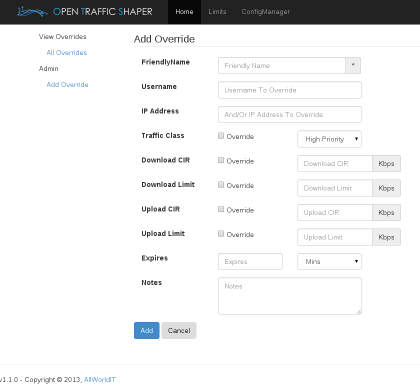Viewport: 420px width, 389px height.
Task: Follow the AllWorldIT footer link
Action: [100, 379]
